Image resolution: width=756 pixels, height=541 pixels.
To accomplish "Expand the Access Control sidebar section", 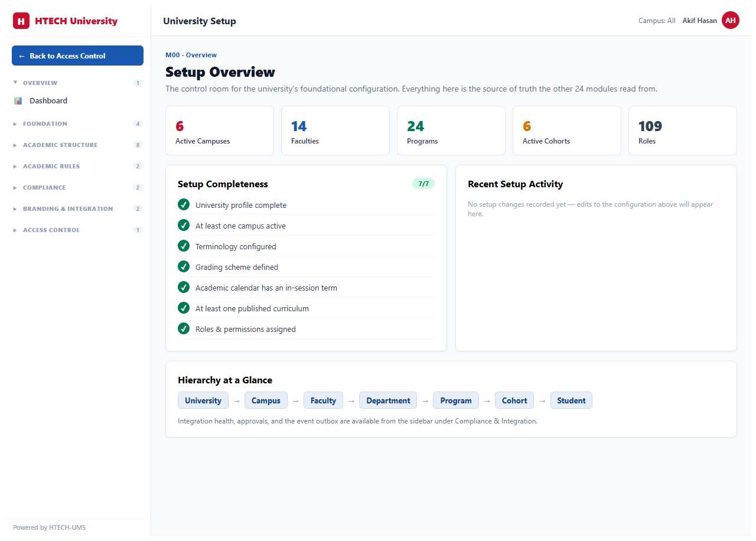I will point(77,230).
